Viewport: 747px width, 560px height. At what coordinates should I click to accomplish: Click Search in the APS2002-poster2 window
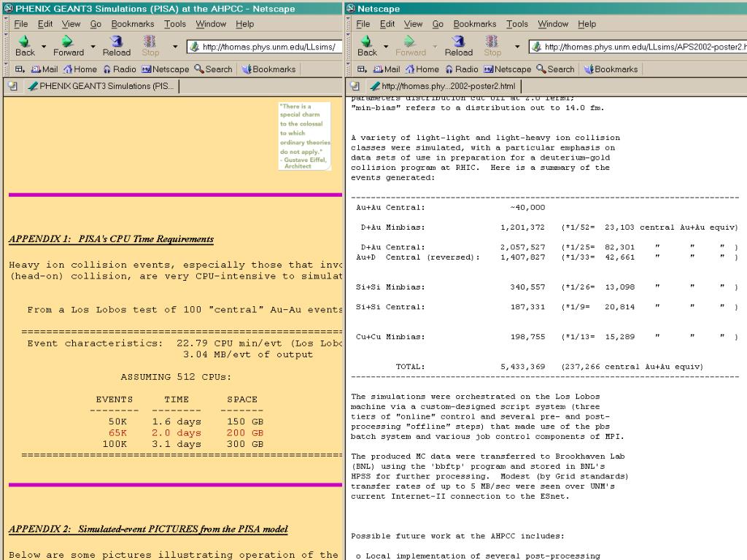click(x=555, y=69)
